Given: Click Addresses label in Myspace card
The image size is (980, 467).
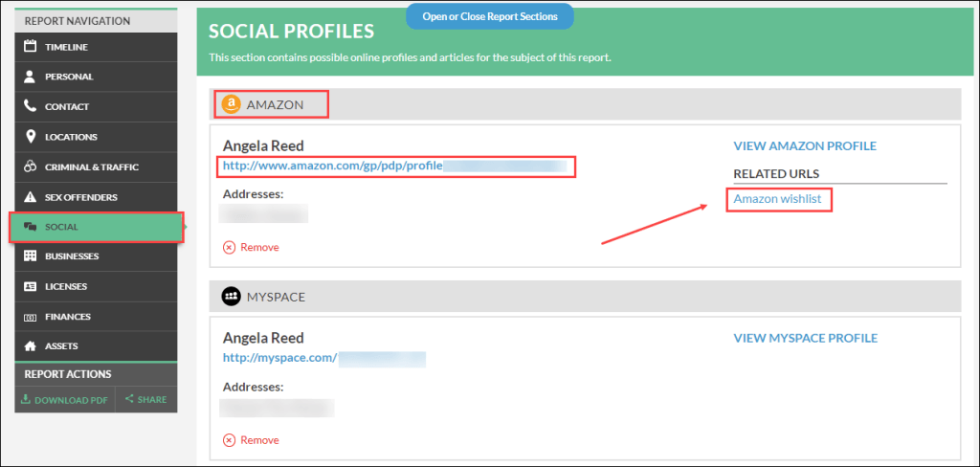Looking at the screenshot, I should coord(253,387).
